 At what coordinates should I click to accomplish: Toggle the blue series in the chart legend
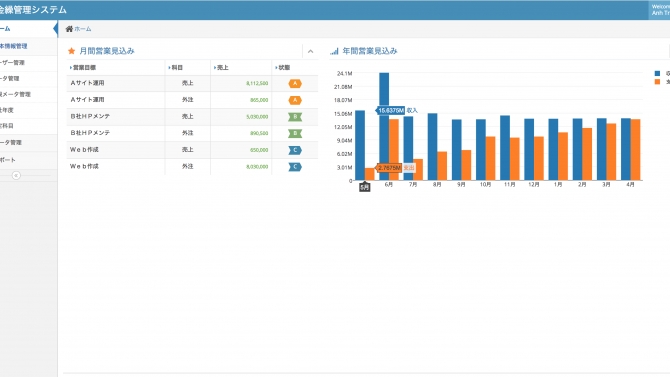click(657, 73)
